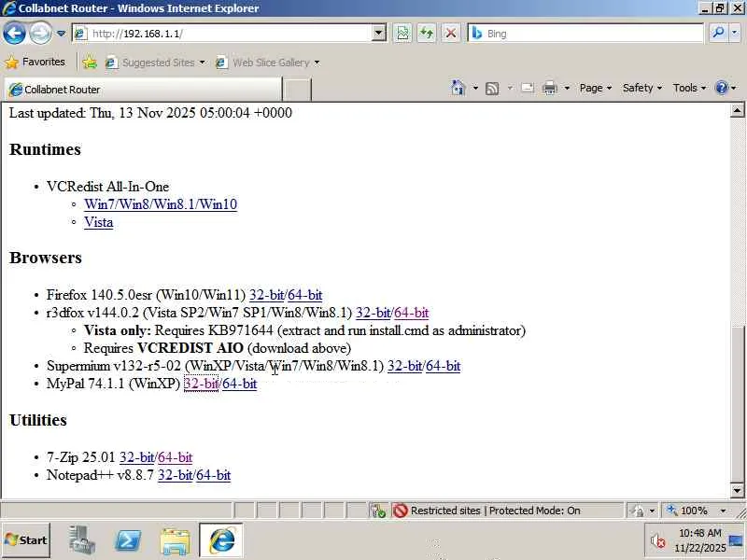Open Web Slice Gallery item
The height and width of the screenshot is (560, 747).
coord(267,63)
